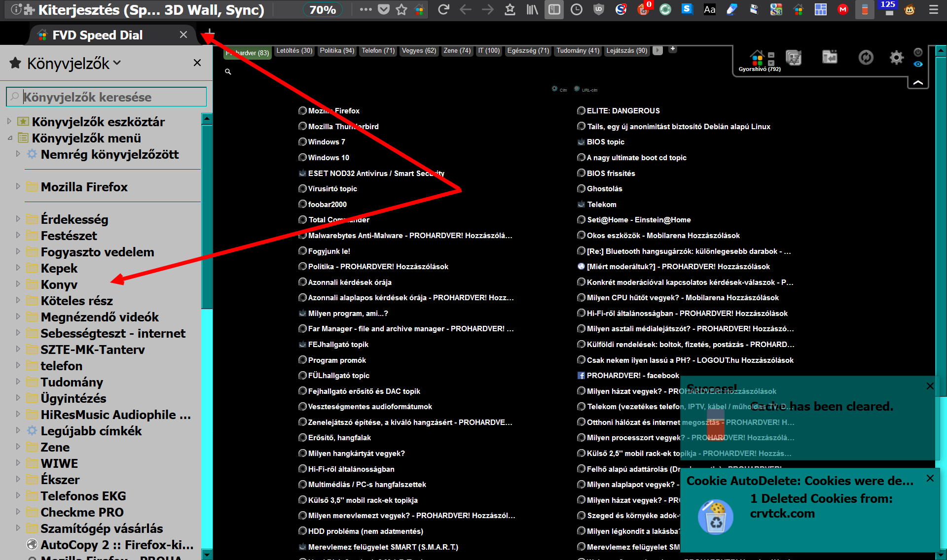Focus the Könyvjelzők keresése search field

[107, 97]
